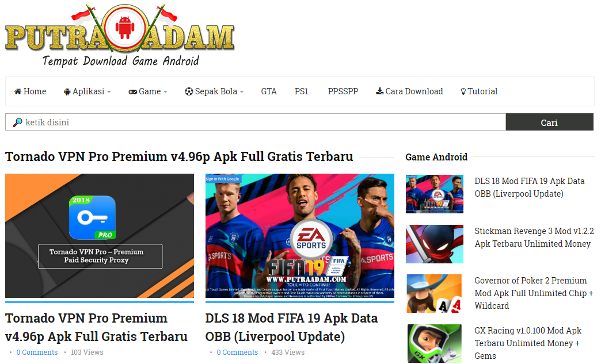Screen dimensions: 601x364
Task: Click the Game Android sidebar heading
Action: (x=436, y=157)
